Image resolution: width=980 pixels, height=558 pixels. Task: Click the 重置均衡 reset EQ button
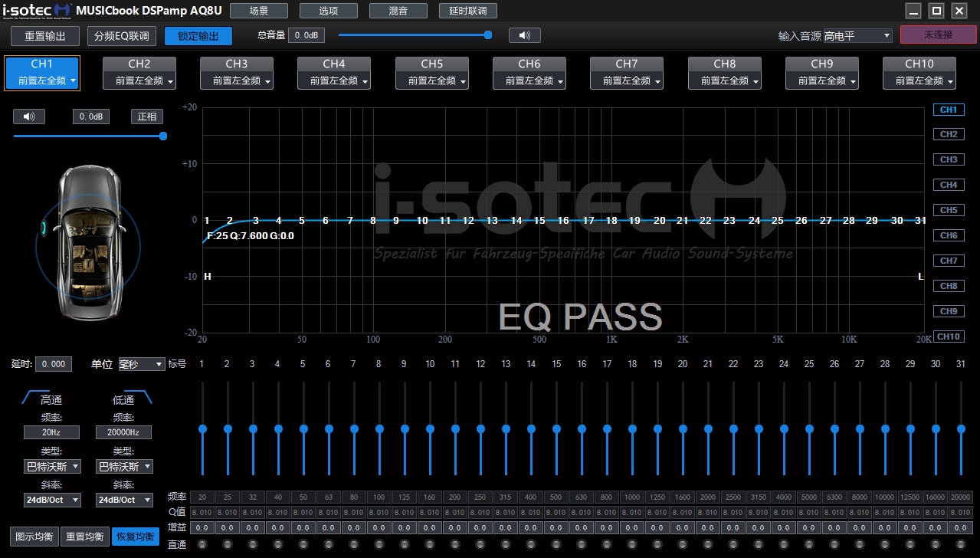coord(85,537)
